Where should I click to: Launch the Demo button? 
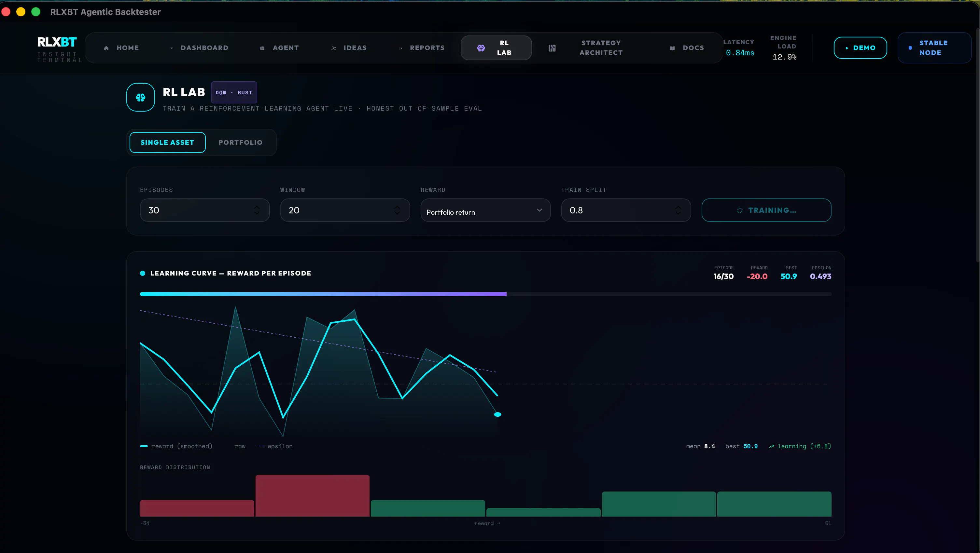point(860,48)
